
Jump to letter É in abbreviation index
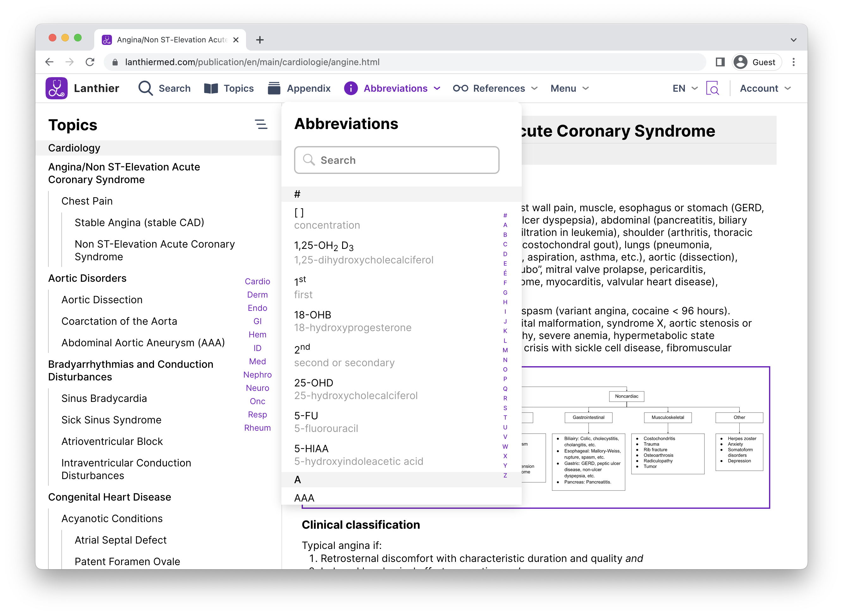tap(505, 273)
